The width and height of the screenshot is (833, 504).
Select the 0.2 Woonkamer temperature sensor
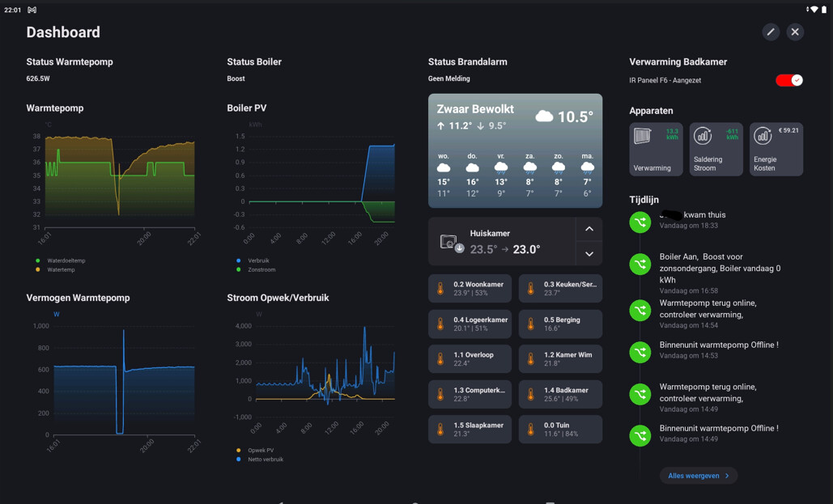[x=470, y=288]
